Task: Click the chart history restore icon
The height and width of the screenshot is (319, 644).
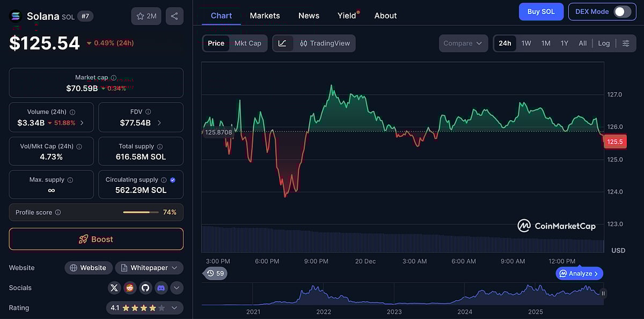Action: coord(214,273)
